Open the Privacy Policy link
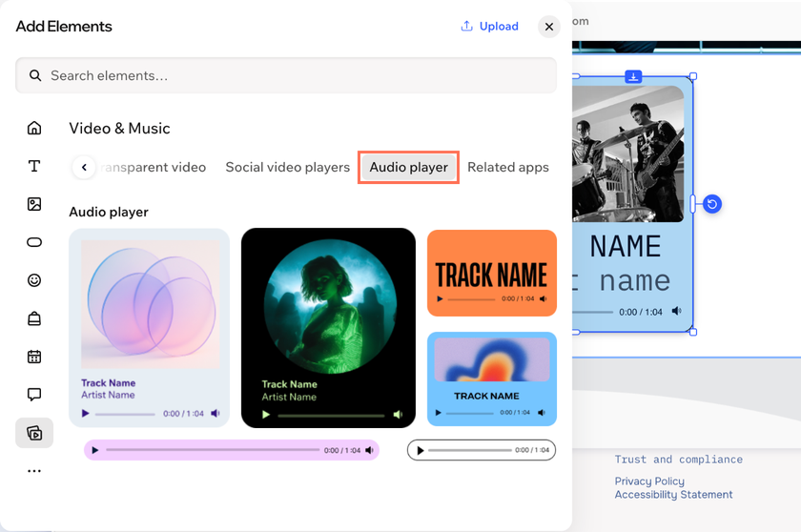Viewport: 801px width, 532px height. 649,481
